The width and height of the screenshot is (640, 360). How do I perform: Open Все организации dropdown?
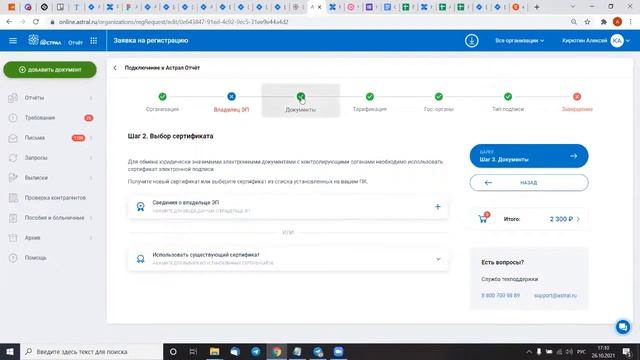coord(520,40)
